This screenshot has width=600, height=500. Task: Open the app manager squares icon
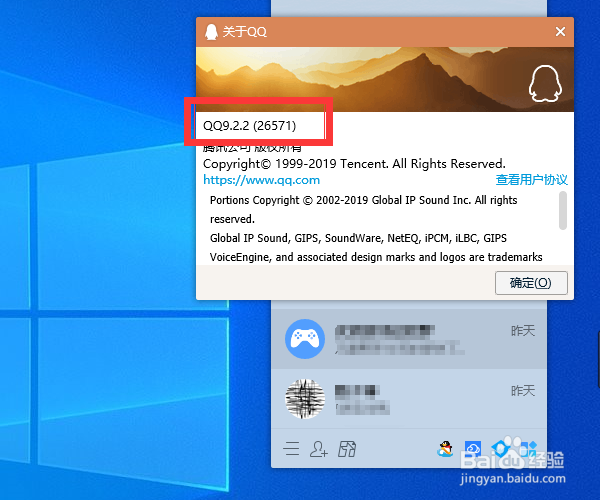coord(527,448)
